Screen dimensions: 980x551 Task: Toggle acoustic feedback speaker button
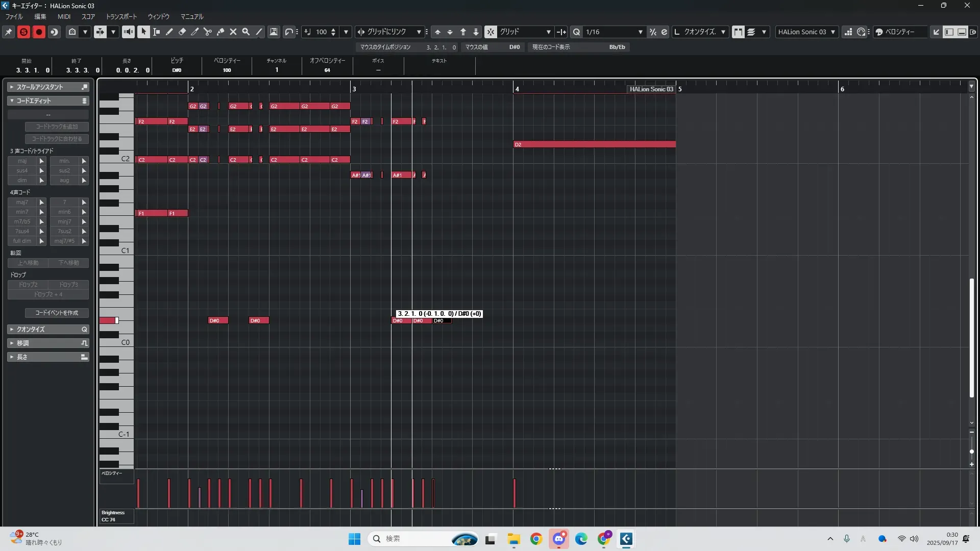128,32
